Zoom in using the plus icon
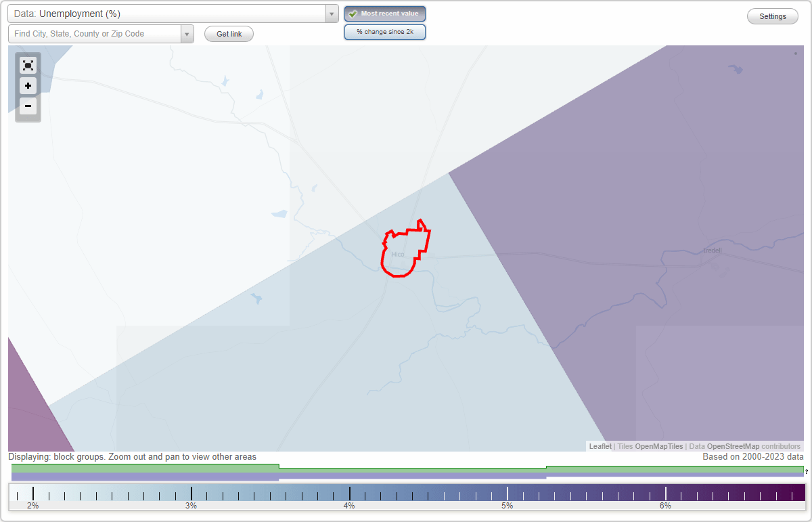The image size is (812, 522). tap(28, 86)
